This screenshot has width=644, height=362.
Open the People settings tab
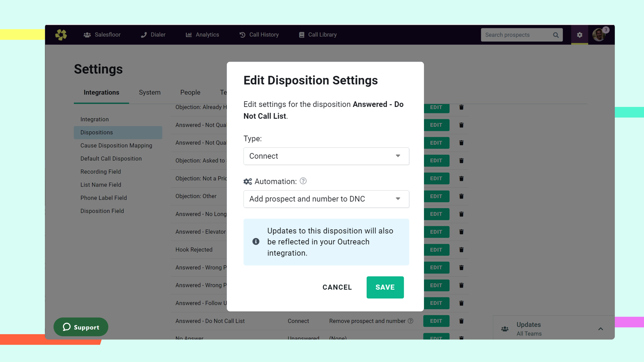[x=190, y=93]
